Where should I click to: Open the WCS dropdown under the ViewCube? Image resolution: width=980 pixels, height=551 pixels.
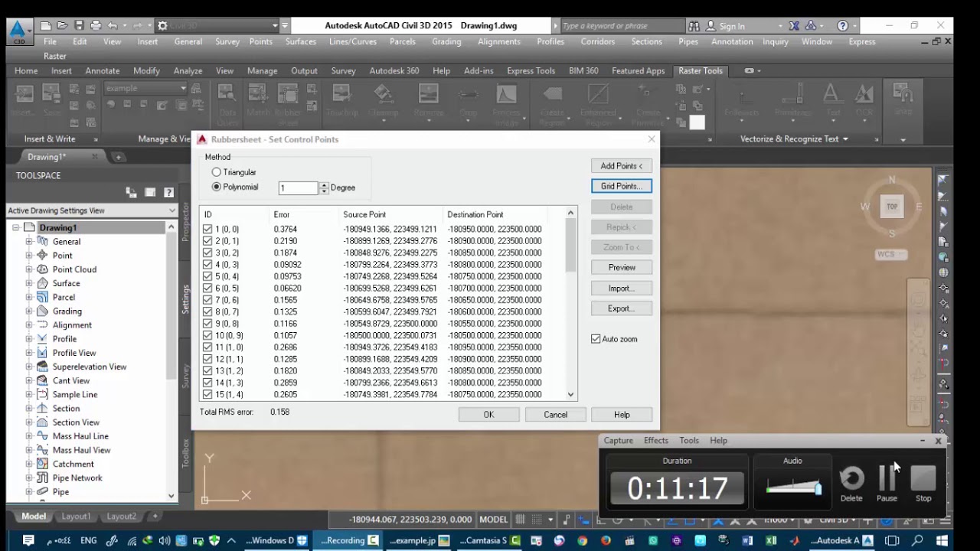tap(890, 254)
